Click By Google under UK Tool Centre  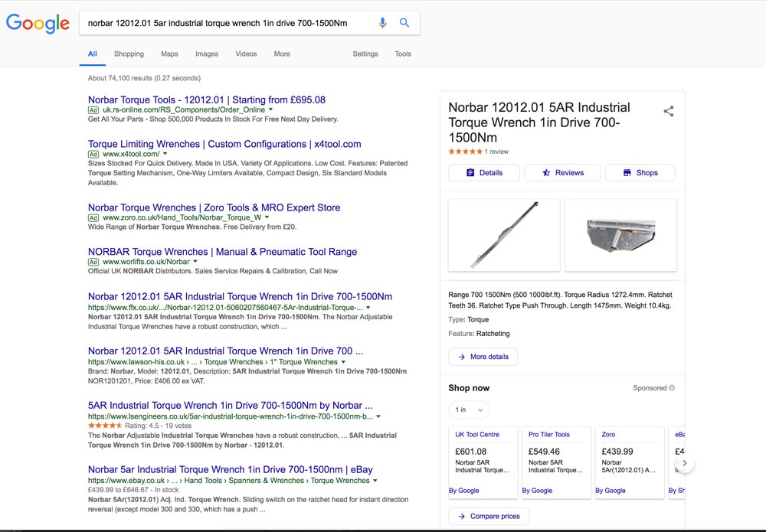463,491
